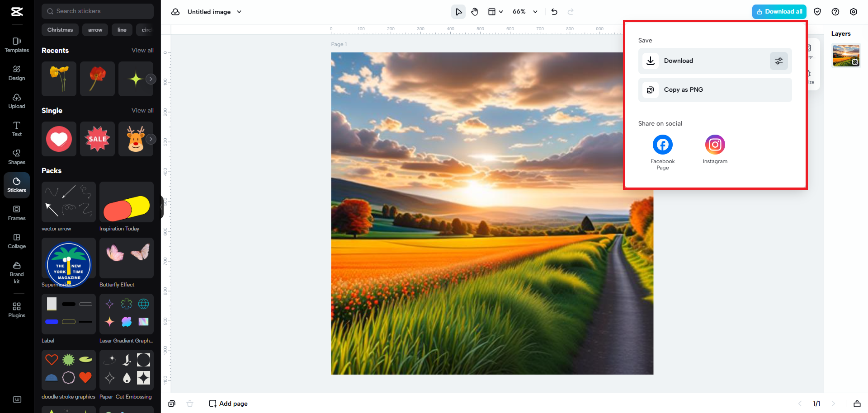The width and height of the screenshot is (868, 413).
Task: Click the Undo arrow in the toolbar
Action: (x=554, y=11)
